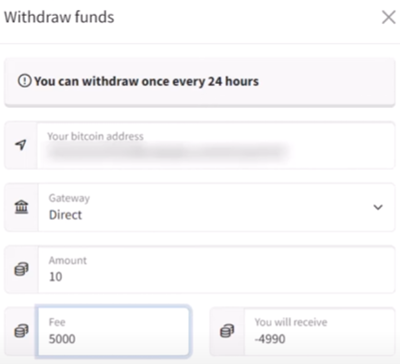
Task: Expand the Gateway dropdown chevron arrow
Action: [x=378, y=207]
